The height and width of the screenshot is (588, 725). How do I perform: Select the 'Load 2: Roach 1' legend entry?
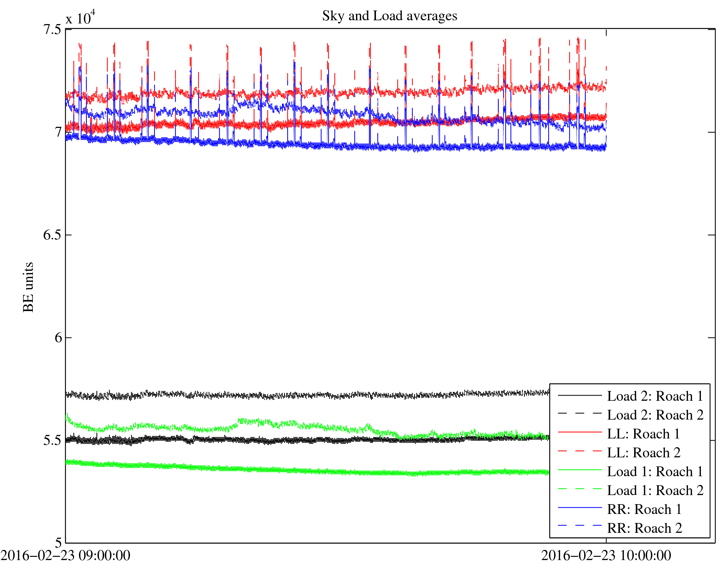(655, 396)
